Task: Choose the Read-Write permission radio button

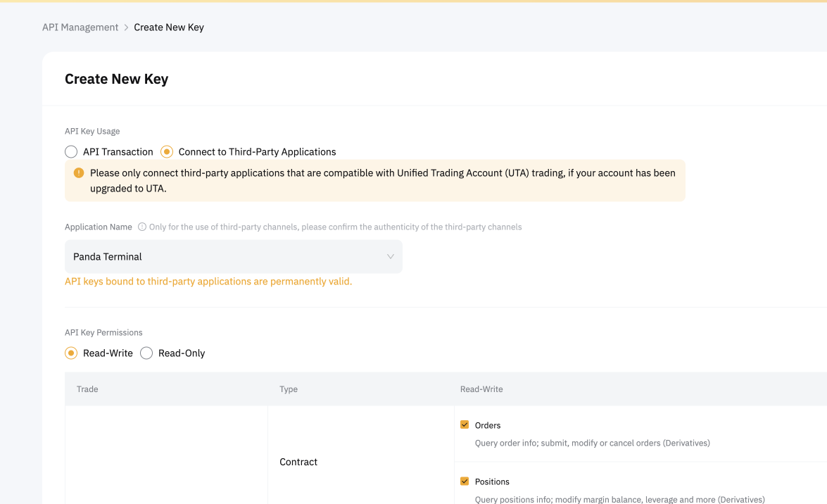Action: coord(71,353)
